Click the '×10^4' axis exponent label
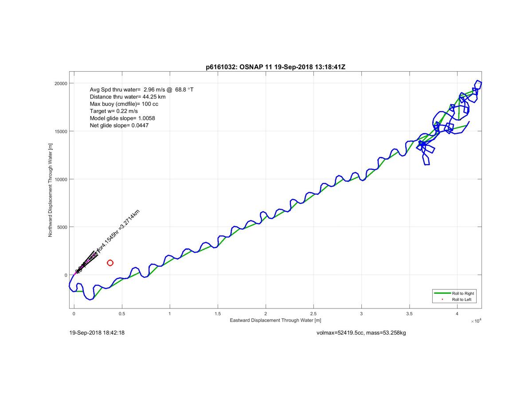Viewport: 532px width, 394px height. pos(475,321)
